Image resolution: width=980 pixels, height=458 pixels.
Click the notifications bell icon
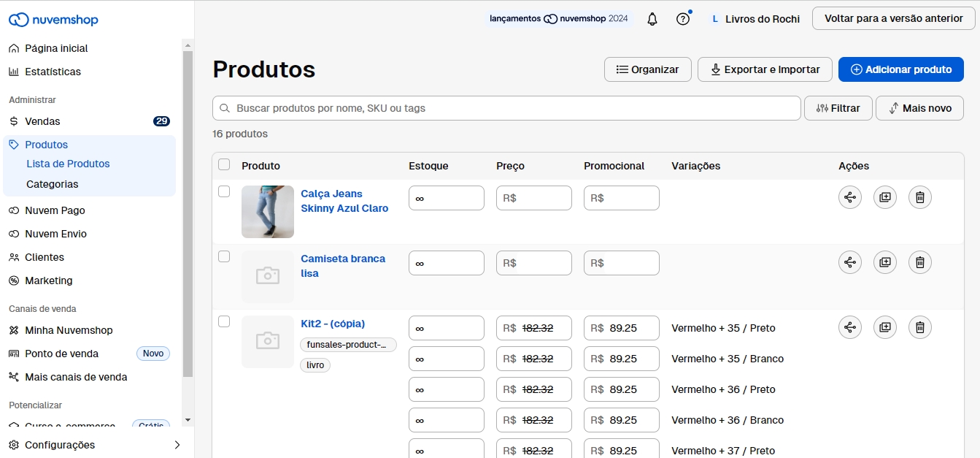pos(652,19)
